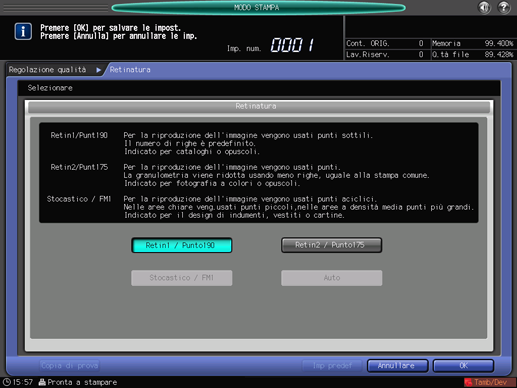
Task: Choose the Stocastico / FM1 option
Action: (182, 278)
